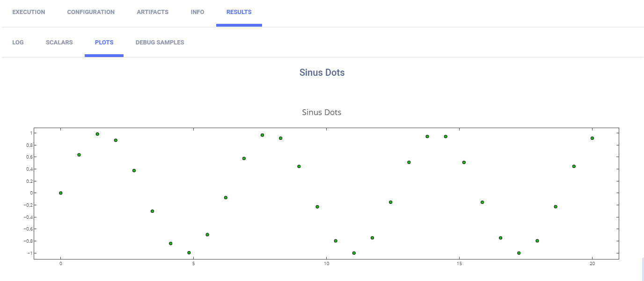Viewport: 644px width, 281px height.
Task: Click the bold Sinus Dots section heading
Action: click(x=322, y=72)
